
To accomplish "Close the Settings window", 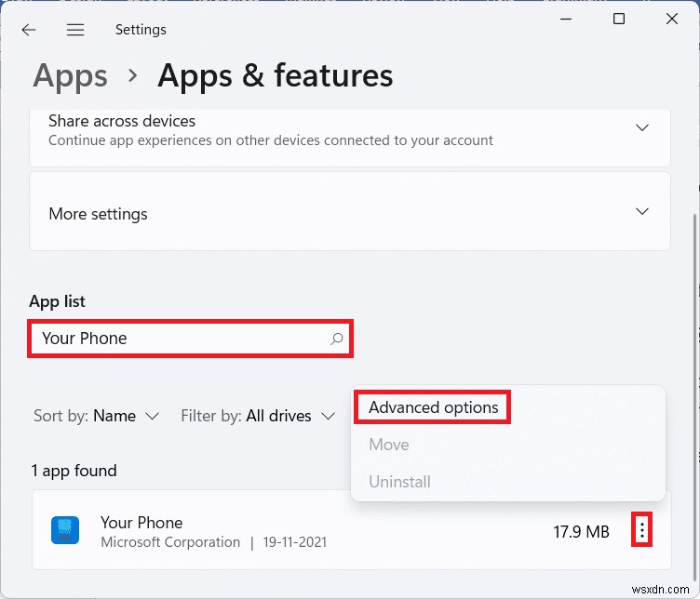I will pos(671,19).
